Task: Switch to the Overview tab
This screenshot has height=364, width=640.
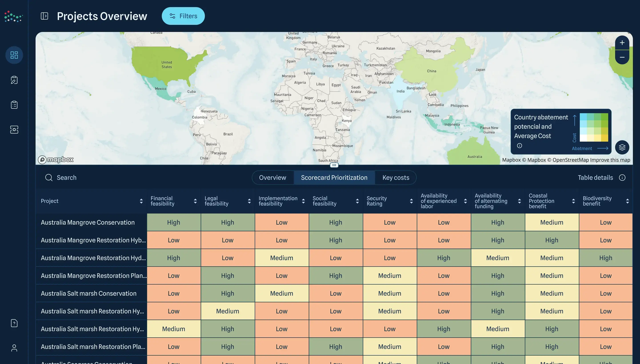Action: pyautogui.click(x=273, y=177)
